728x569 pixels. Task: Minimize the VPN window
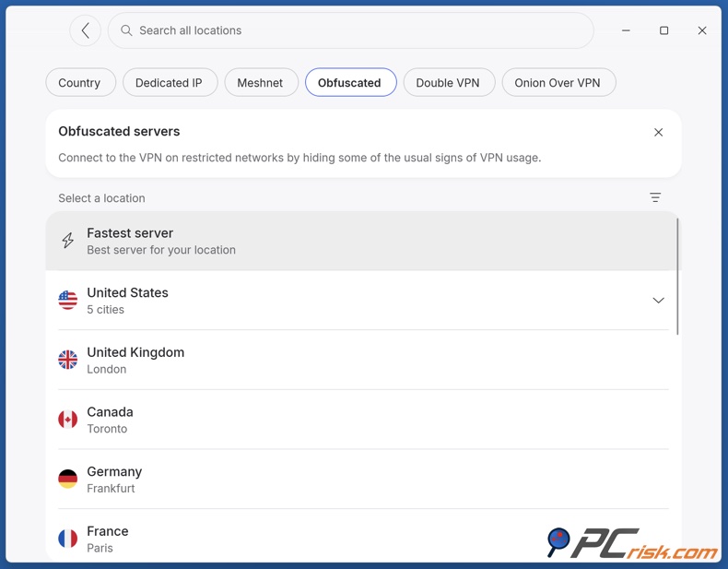626,30
